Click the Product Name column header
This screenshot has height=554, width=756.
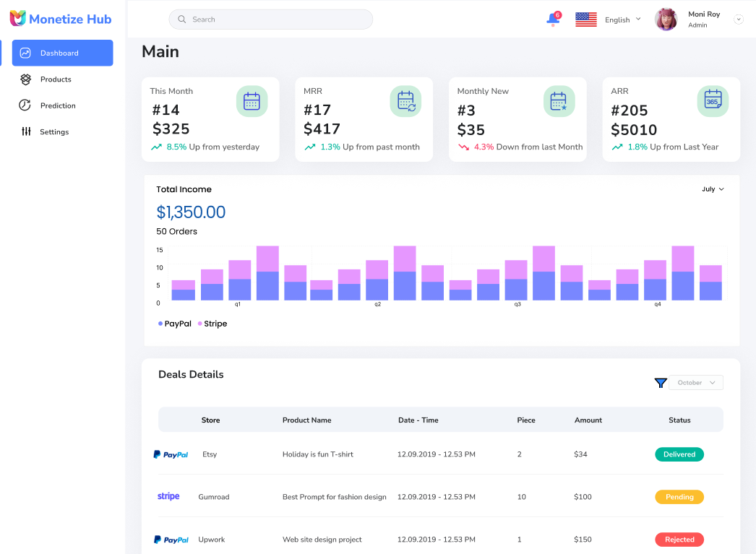click(x=306, y=420)
